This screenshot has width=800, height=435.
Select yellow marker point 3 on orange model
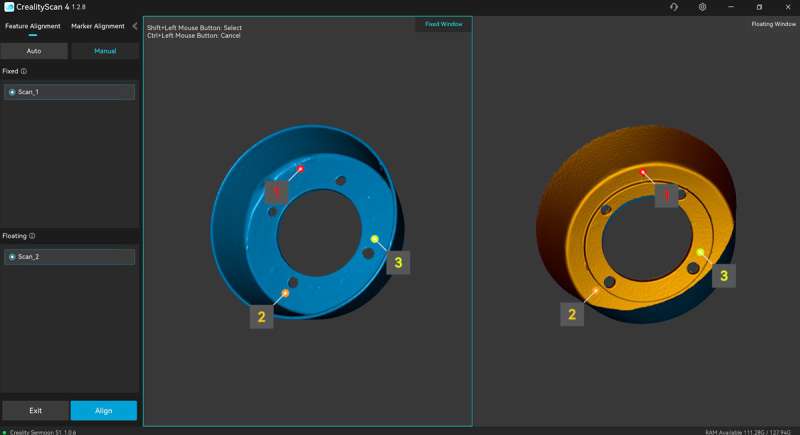point(701,252)
